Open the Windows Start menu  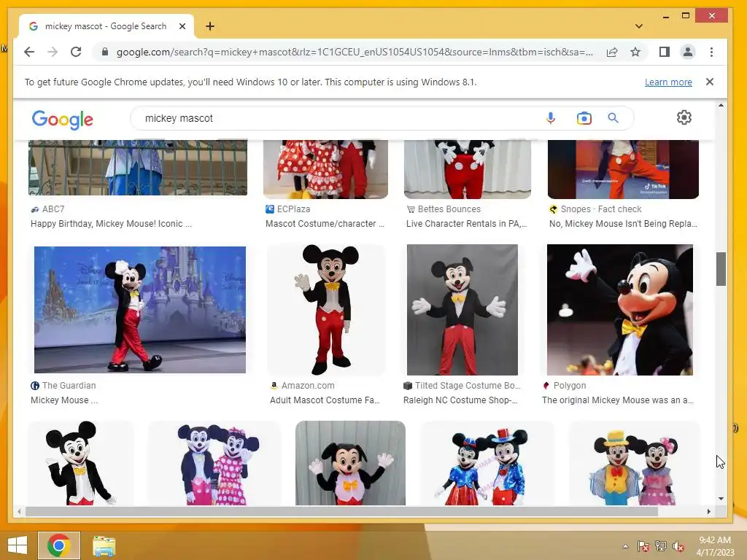[x=18, y=545]
